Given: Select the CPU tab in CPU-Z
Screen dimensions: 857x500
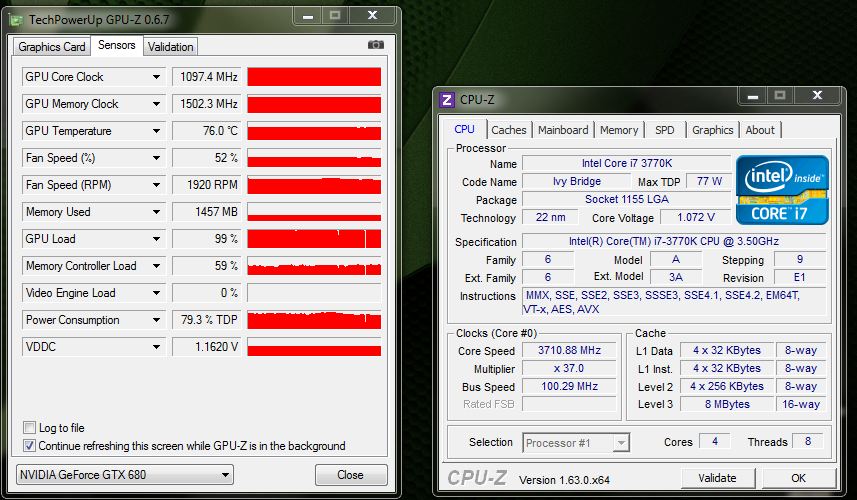Looking at the screenshot, I should click(464, 130).
